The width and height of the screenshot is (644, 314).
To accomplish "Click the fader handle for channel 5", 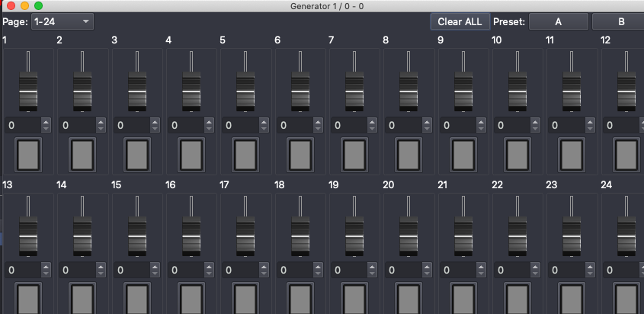I will click(245, 91).
